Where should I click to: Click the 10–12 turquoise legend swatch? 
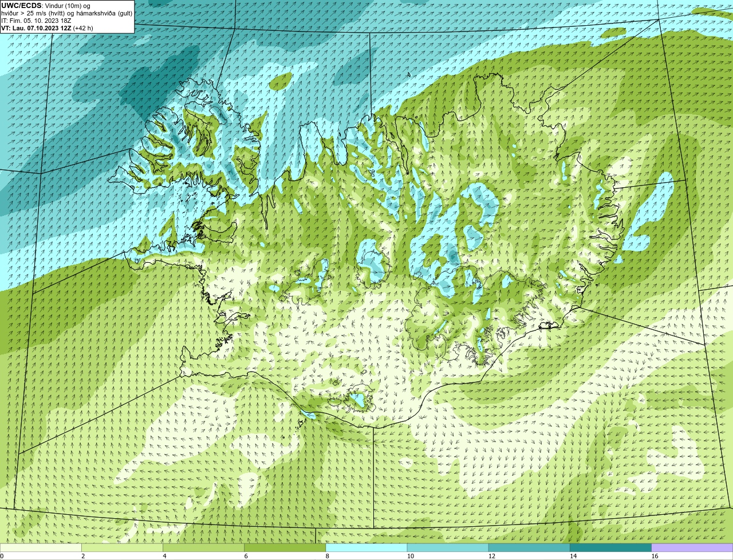click(x=448, y=547)
